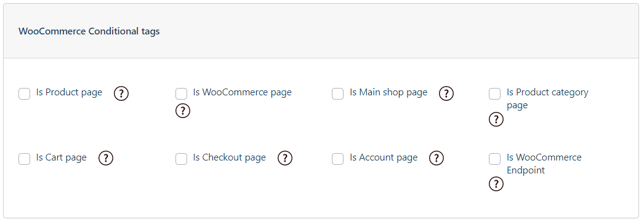Image resolution: width=644 pixels, height=222 pixels.
Task: Click question mark under Is WooCommerce Endpoint
Action: coord(496,184)
